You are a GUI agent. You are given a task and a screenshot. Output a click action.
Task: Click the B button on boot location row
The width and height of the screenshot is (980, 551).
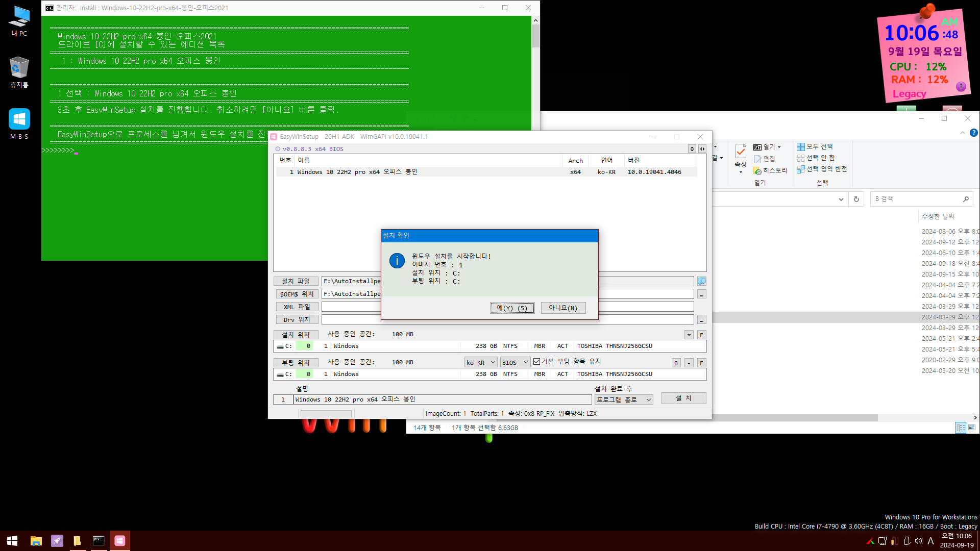pyautogui.click(x=676, y=363)
